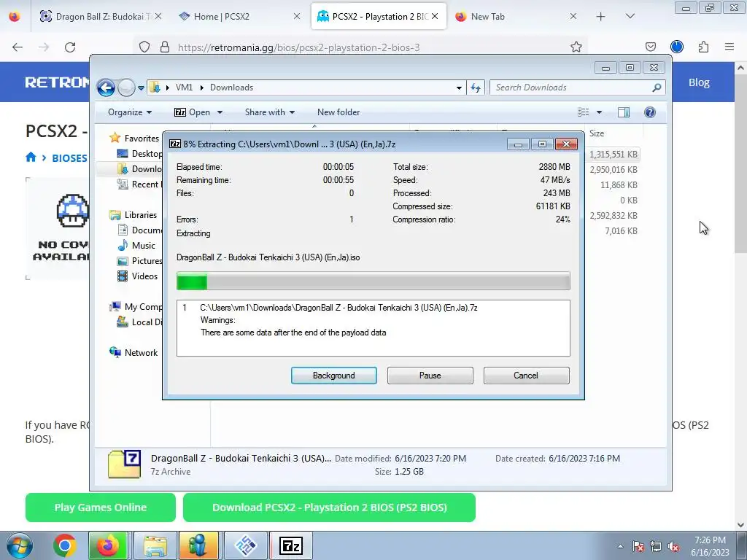This screenshot has height=560, width=747.
Task: Click Firefox back button
Action: point(18,47)
